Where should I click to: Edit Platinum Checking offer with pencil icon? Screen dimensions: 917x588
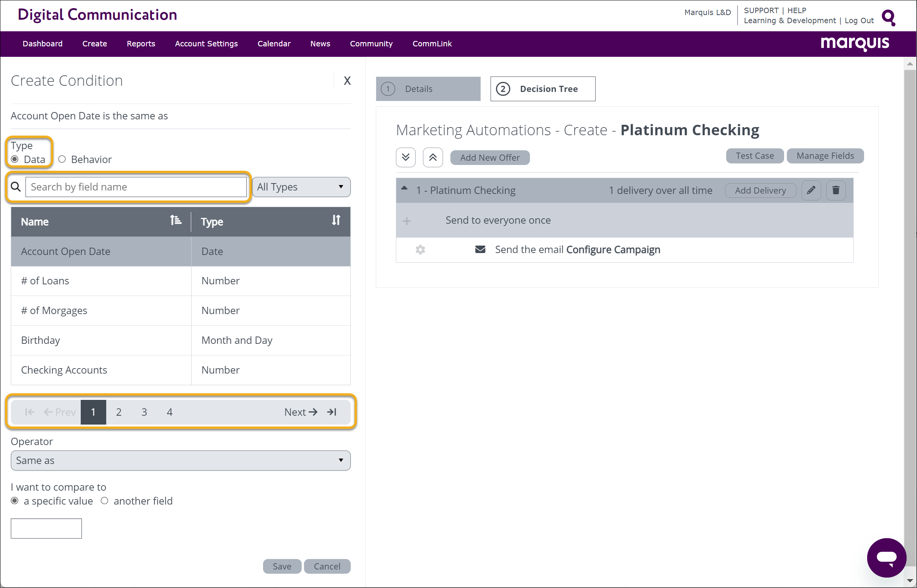tap(811, 190)
